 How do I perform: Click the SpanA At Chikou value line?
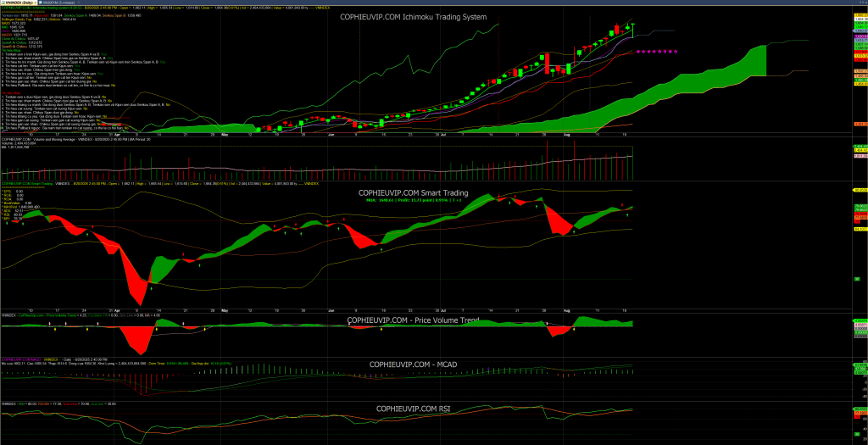point(22,42)
